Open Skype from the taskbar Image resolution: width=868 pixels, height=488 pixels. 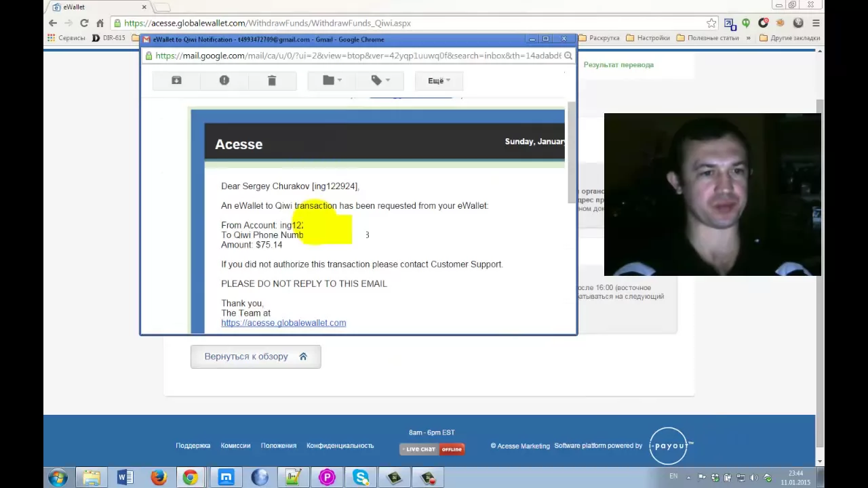[361, 478]
